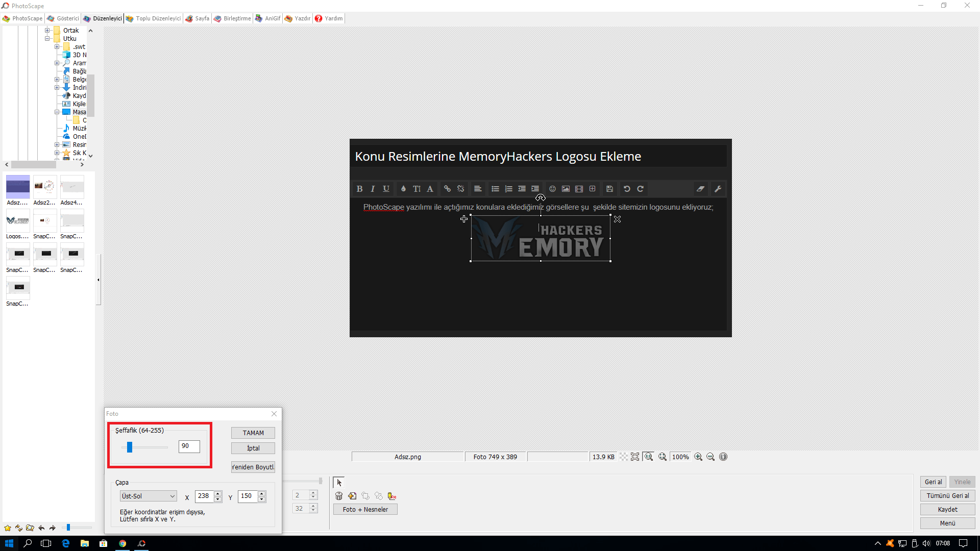Collapse the Utku folder node
The height and width of the screenshot is (551, 980).
(x=47, y=39)
